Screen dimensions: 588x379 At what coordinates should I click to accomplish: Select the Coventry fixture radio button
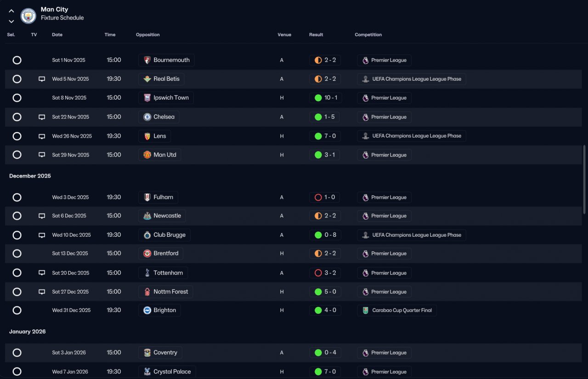[x=17, y=353]
